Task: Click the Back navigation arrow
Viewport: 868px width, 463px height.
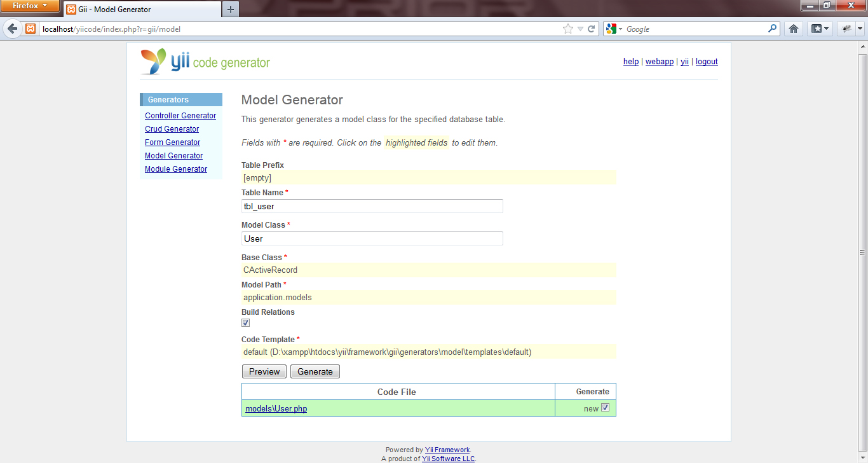Action: pos(12,28)
